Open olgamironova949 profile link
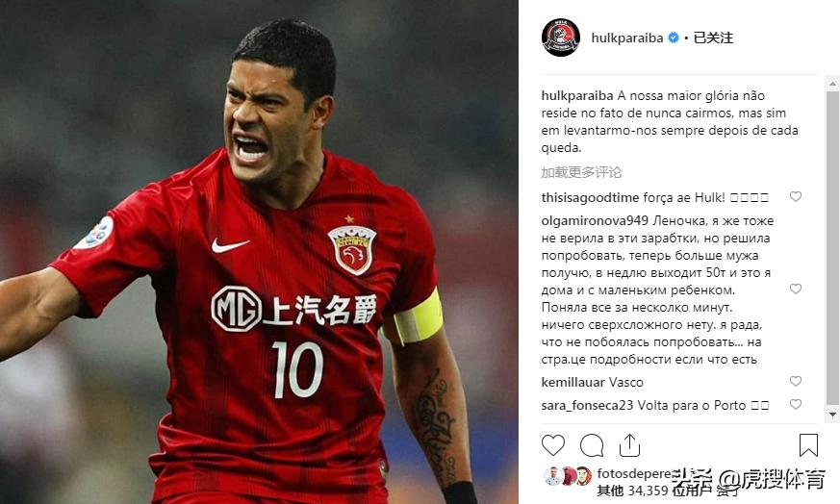The width and height of the screenshot is (840, 504). 595,220
